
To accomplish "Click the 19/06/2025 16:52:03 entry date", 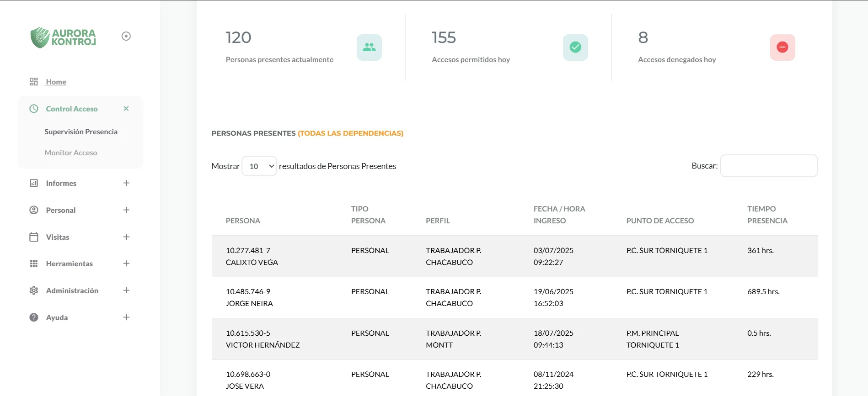I will pos(553,297).
